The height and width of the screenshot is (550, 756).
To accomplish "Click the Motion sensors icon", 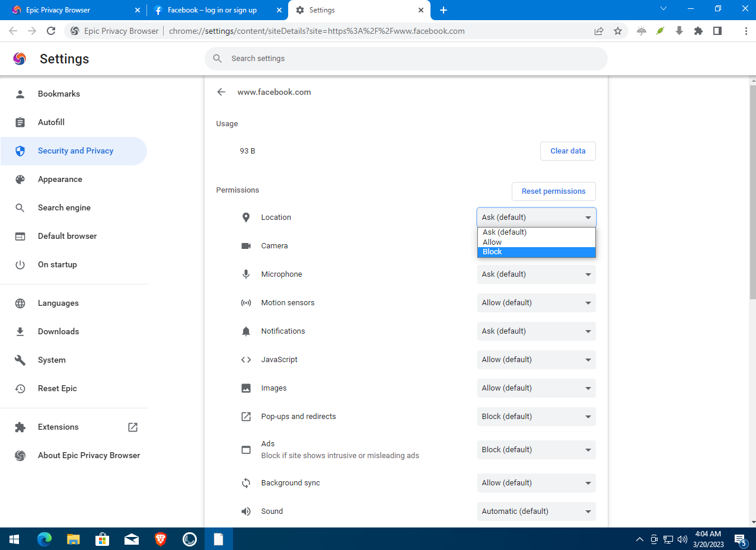I will coord(246,303).
